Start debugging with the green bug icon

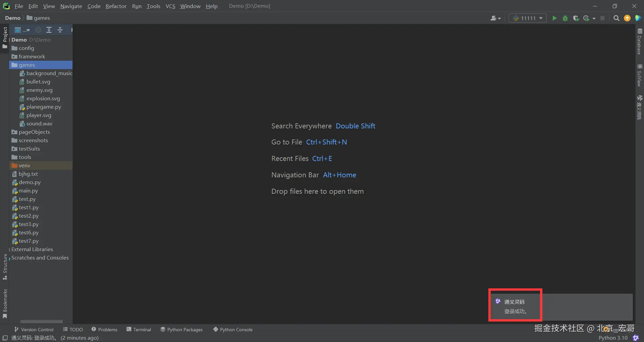coord(565,18)
